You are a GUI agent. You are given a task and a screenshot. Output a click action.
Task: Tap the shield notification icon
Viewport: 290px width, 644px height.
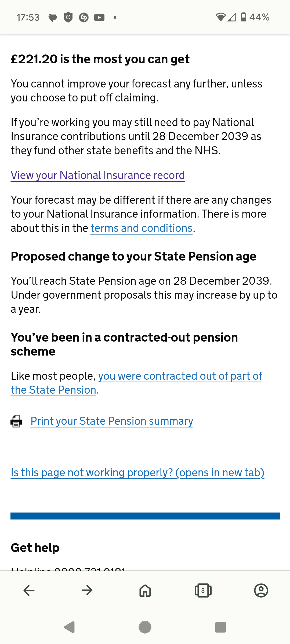(x=68, y=17)
